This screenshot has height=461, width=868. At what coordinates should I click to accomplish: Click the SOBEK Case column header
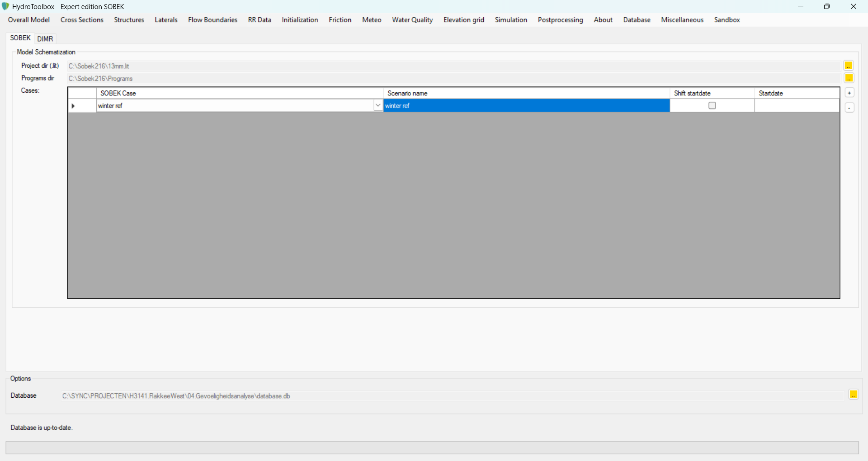pyautogui.click(x=240, y=93)
